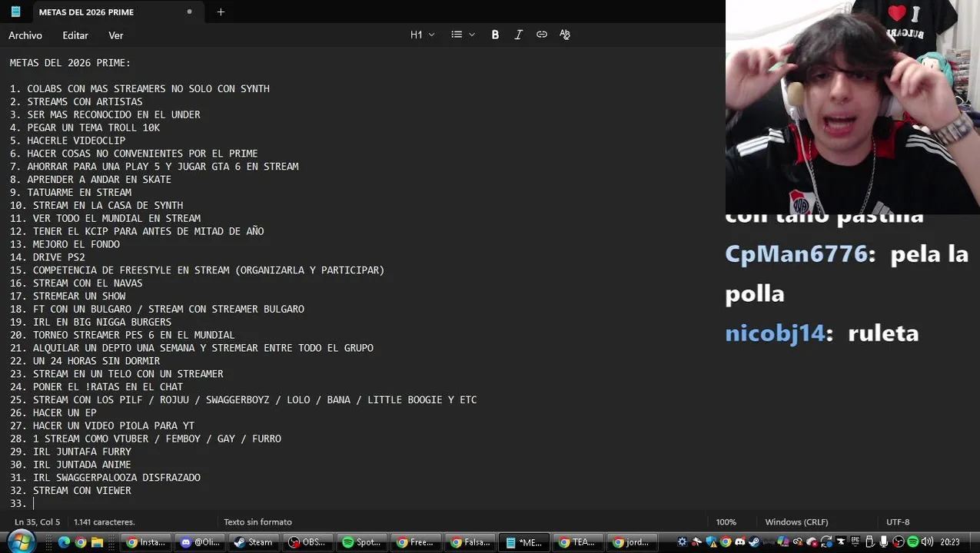
Task: Open the Spotify tray icon
Action: pyautogui.click(x=912, y=541)
